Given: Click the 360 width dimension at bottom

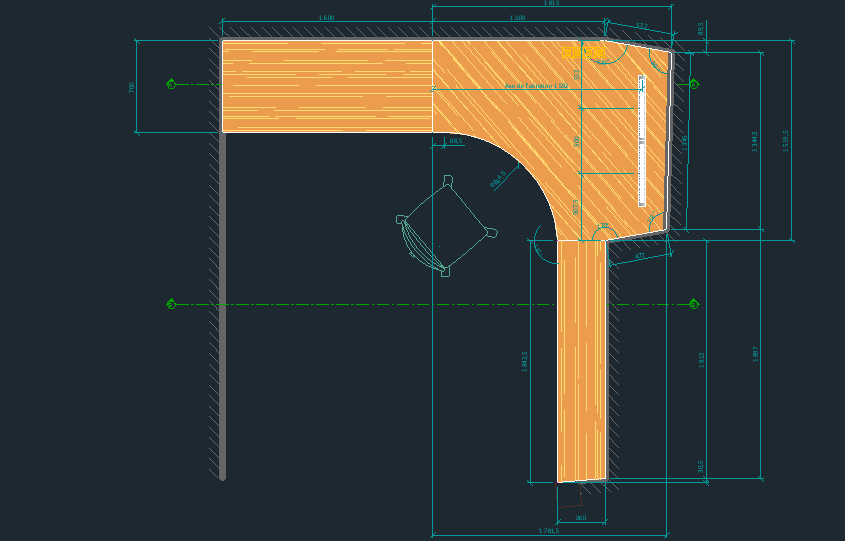Looking at the screenshot, I should (x=581, y=518).
